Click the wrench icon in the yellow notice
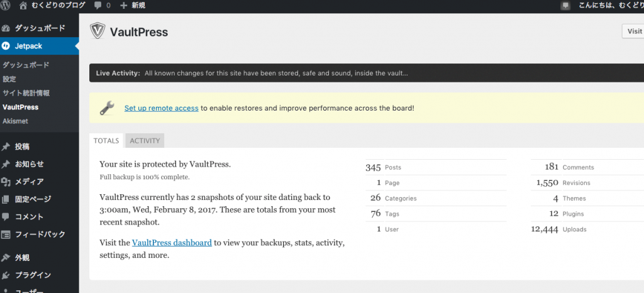Image resolution: width=644 pixels, height=293 pixels. click(108, 108)
